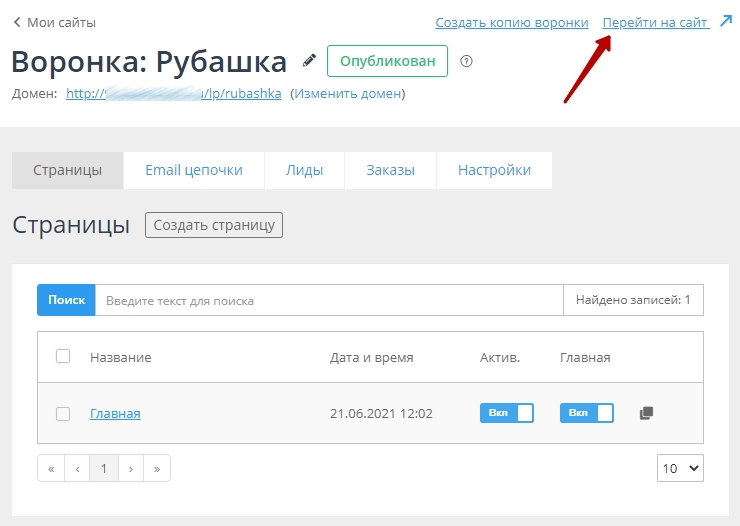Click the copy page icon in Главная row
Viewport: 740px width, 526px height.
pos(646,413)
